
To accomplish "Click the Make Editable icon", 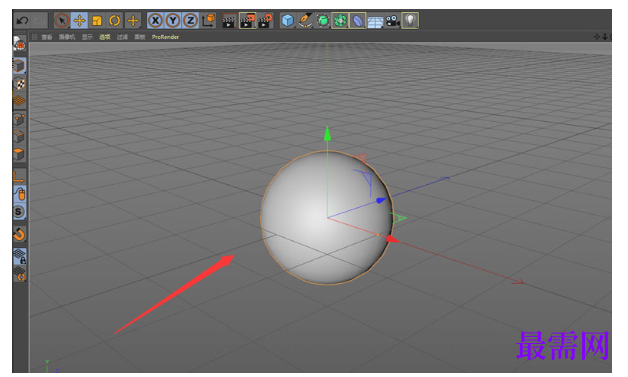I will click(x=19, y=45).
